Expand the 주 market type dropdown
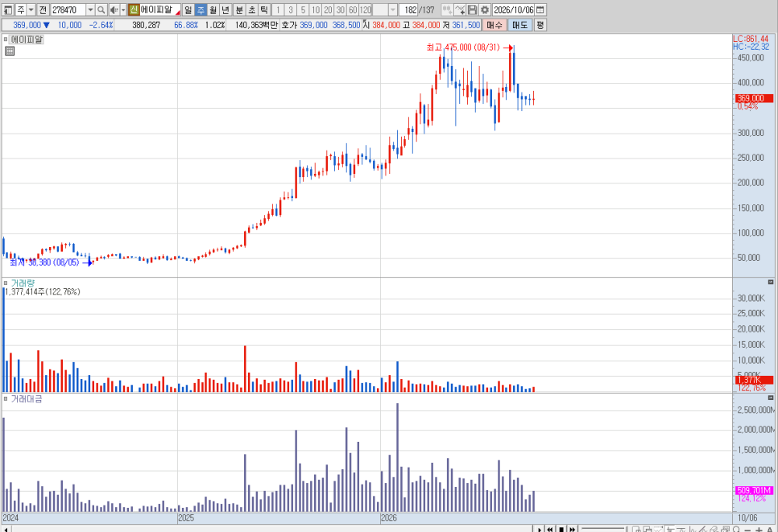 [31, 10]
